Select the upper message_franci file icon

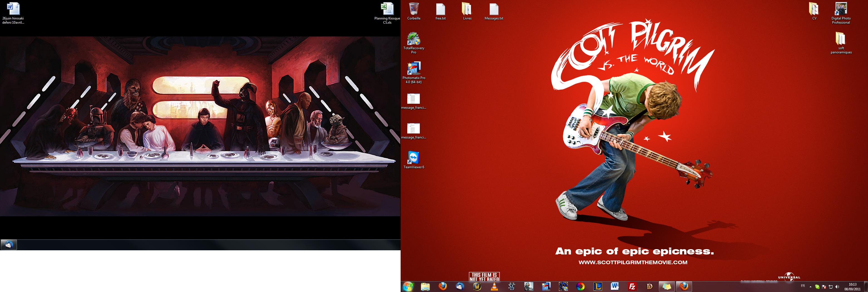pos(414,102)
